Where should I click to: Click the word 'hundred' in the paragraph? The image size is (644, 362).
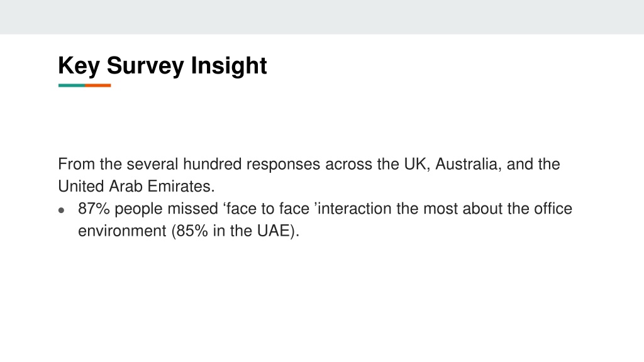coord(212,164)
